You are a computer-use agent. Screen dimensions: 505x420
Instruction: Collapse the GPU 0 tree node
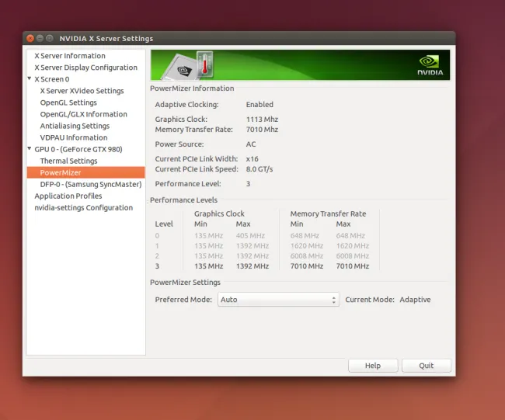(30, 149)
